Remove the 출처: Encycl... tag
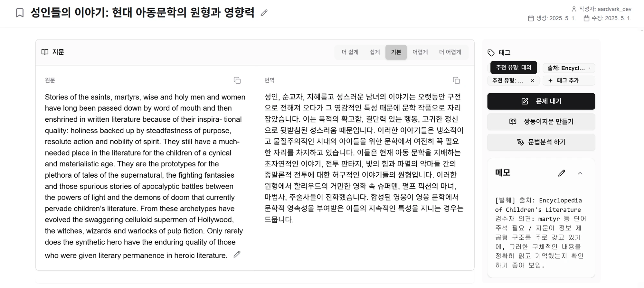Image resolution: width=644 pixels, height=288 pixels. (590, 68)
